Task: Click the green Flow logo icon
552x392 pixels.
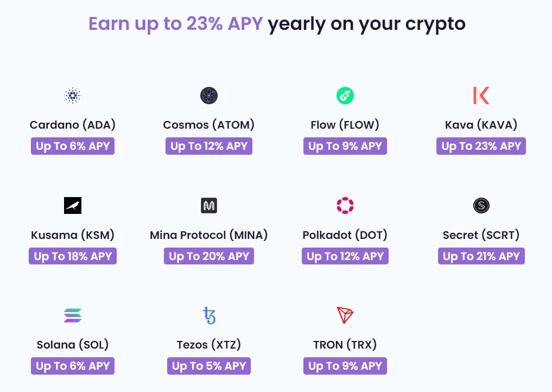Action: click(x=345, y=96)
